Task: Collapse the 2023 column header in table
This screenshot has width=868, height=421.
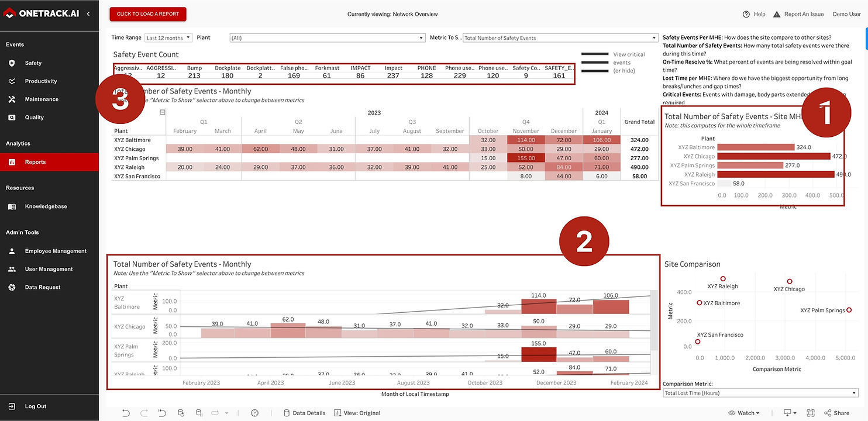Action: [163, 112]
